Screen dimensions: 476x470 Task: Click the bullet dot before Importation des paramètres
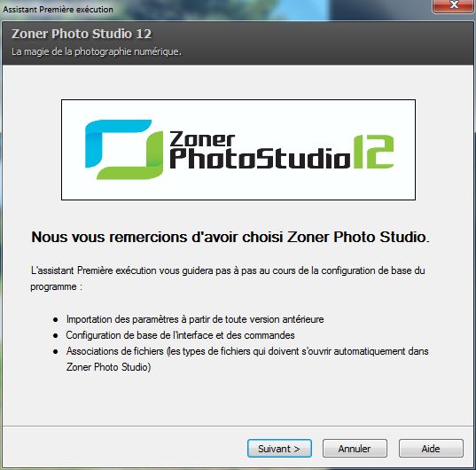coord(56,320)
